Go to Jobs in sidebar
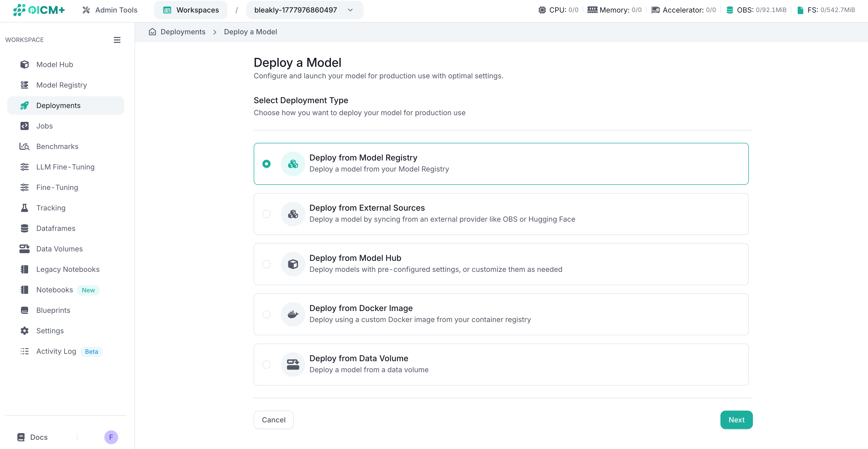 click(66, 126)
